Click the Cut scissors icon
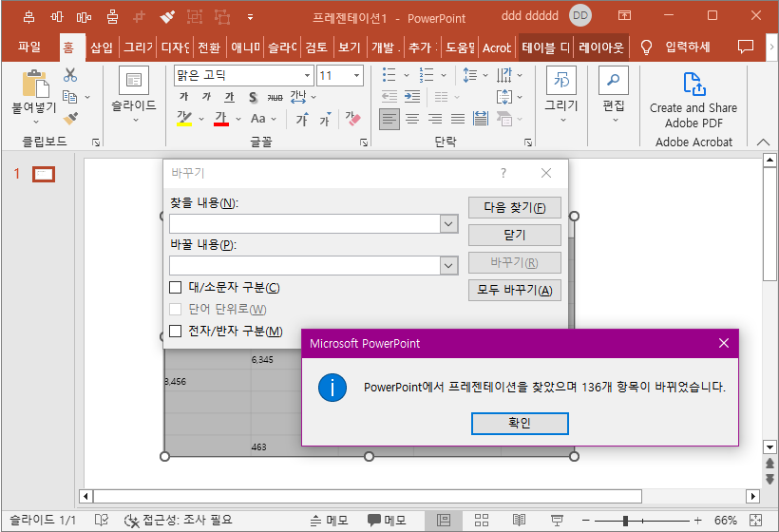Image resolution: width=779 pixels, height=532 pixels. 70,75
